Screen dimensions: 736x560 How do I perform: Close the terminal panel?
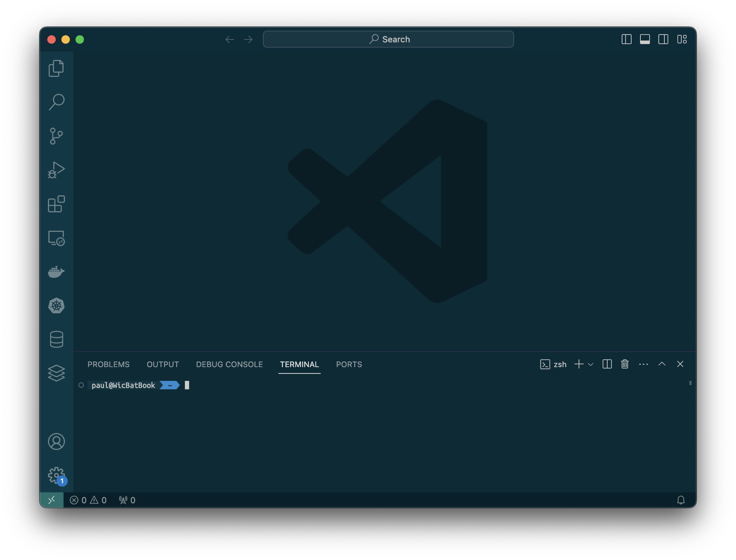tap(680, 364)
